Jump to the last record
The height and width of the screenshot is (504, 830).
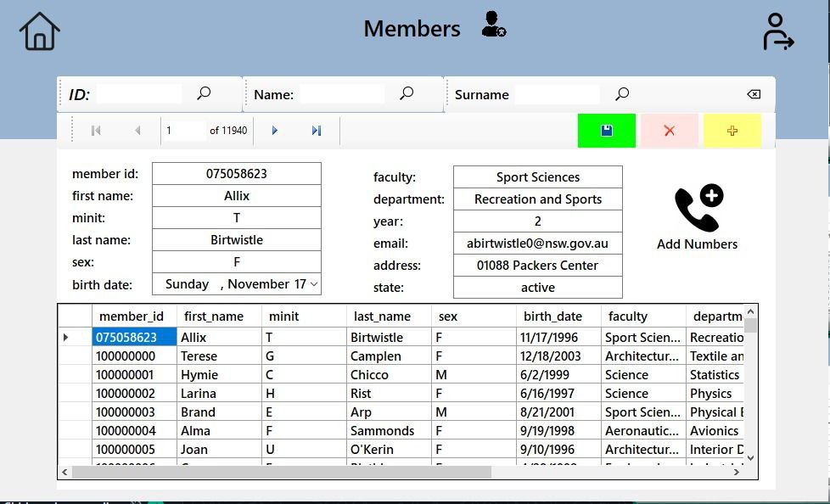pos(317,131)
